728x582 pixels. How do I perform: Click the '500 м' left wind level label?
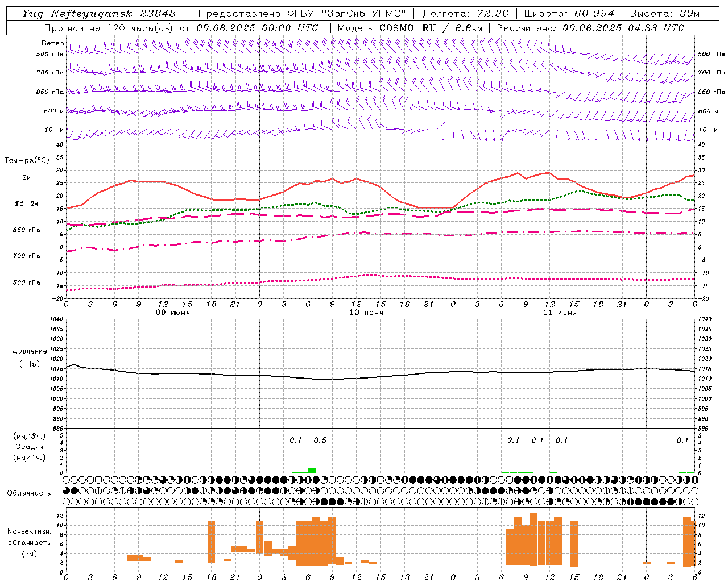click(x=54, y=111)
